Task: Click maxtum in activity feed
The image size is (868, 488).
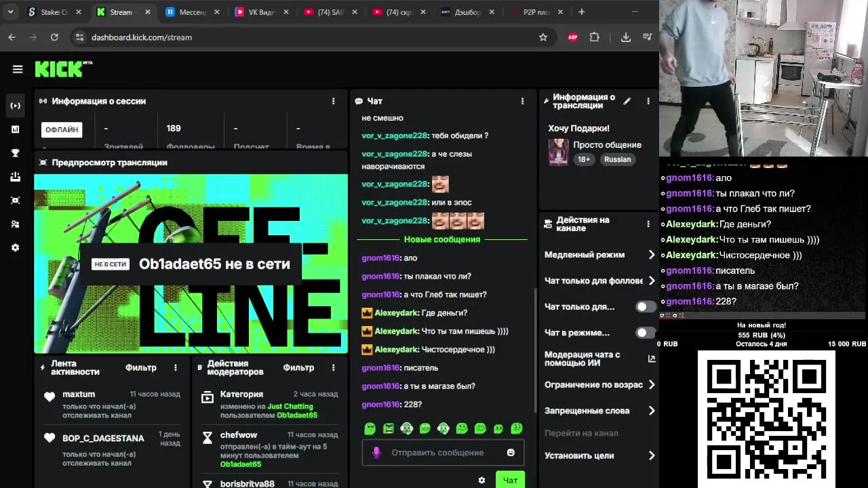Action: [79, 394]
